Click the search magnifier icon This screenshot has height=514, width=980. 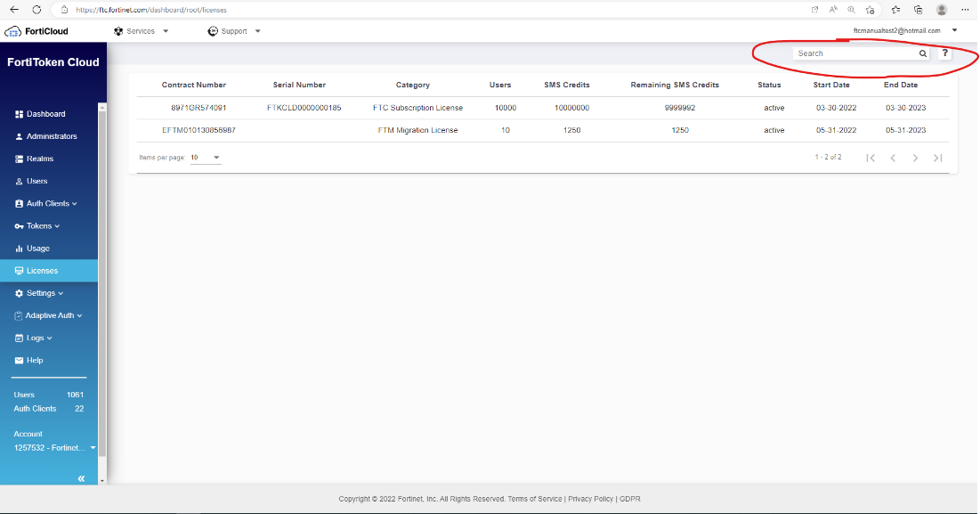[x=923, y=53]
